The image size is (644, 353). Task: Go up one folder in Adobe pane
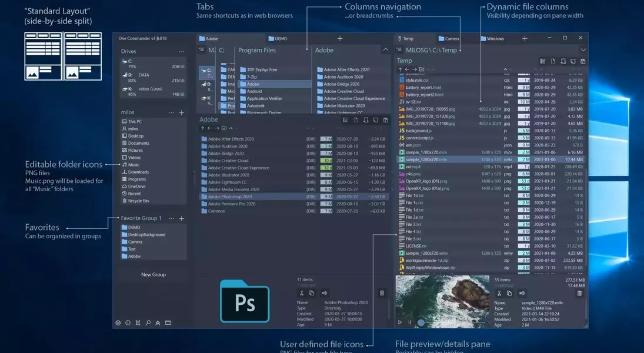click(202, 128)
